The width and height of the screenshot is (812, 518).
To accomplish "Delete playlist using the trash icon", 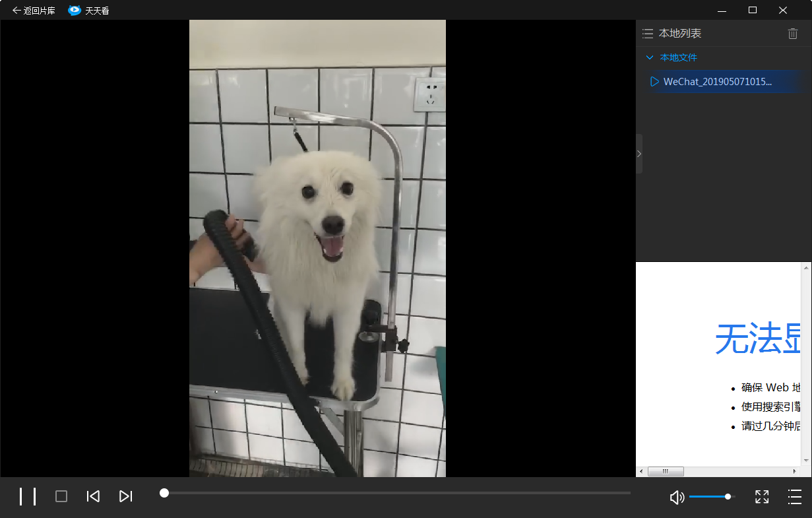I will [793, 34].
